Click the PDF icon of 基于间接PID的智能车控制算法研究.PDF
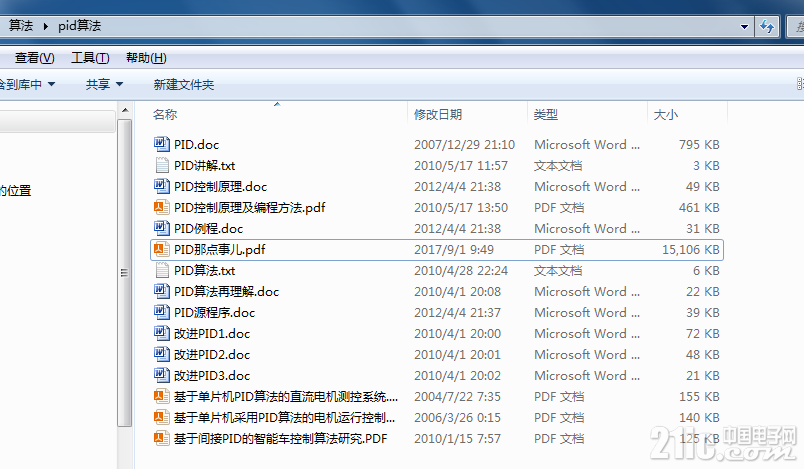The image size is (804, 469). (x=162, y=438)
